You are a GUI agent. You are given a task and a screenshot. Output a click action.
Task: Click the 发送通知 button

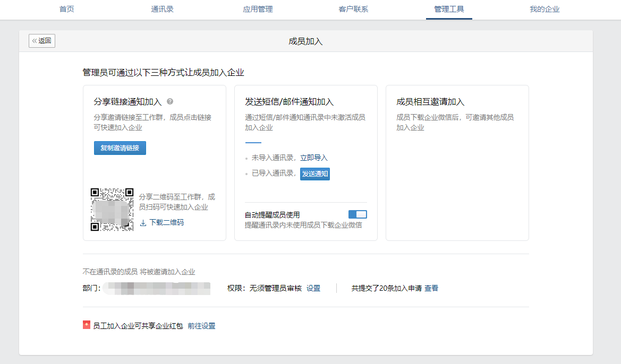pos(315,174)
